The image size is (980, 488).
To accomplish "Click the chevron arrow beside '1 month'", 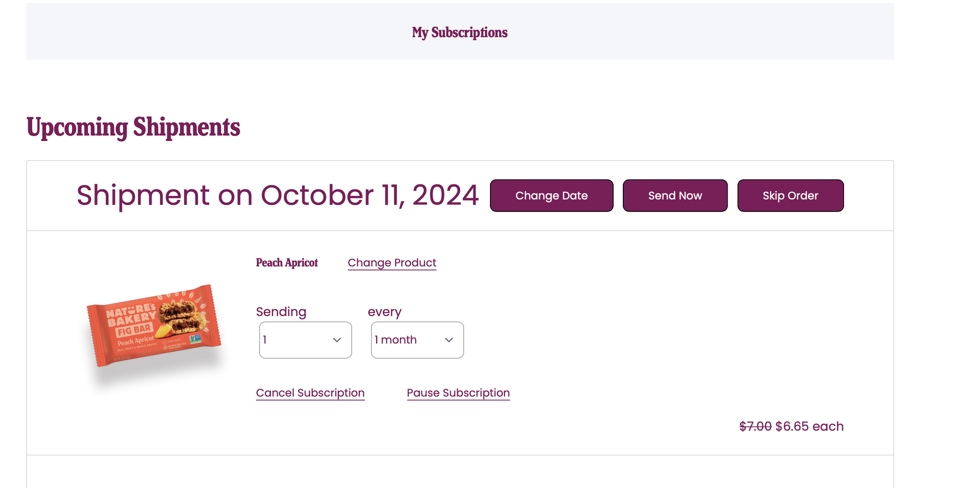I will coord(449,340).
